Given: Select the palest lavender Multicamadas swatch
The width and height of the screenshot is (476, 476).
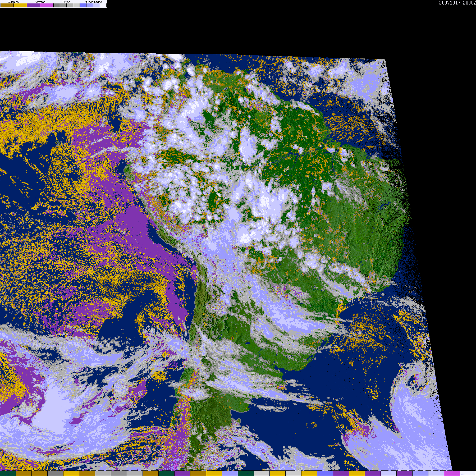Looking at the screenshot, I should pos(96,6).
